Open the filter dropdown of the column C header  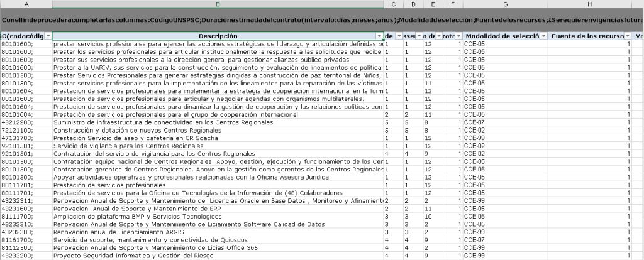[x=399, y=36]
